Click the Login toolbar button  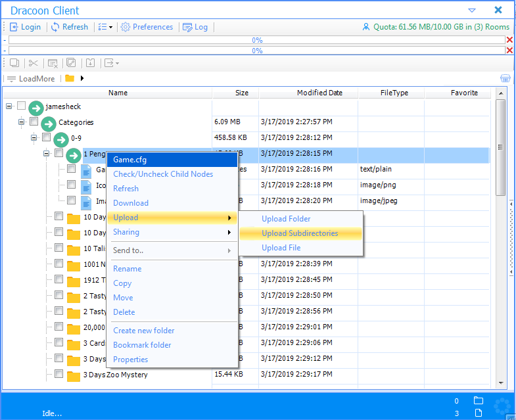[x=26, y=27]
